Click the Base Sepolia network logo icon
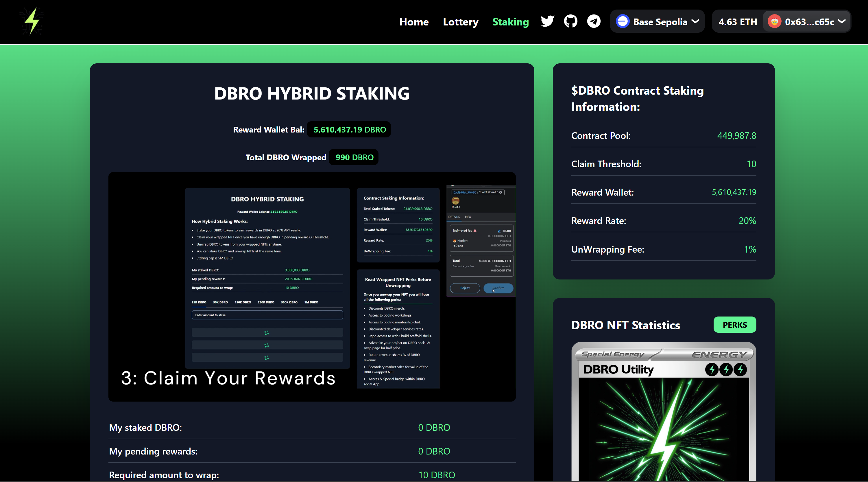 pyautogui.click(x=622, y=22)
